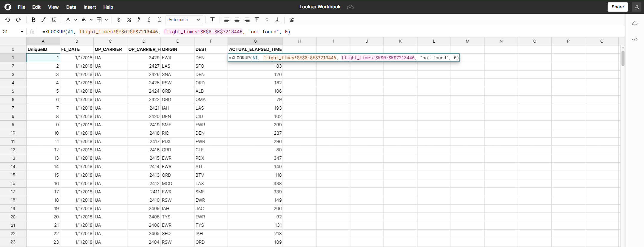
Task: Open the Insert menu
Action: coord(89,7)
